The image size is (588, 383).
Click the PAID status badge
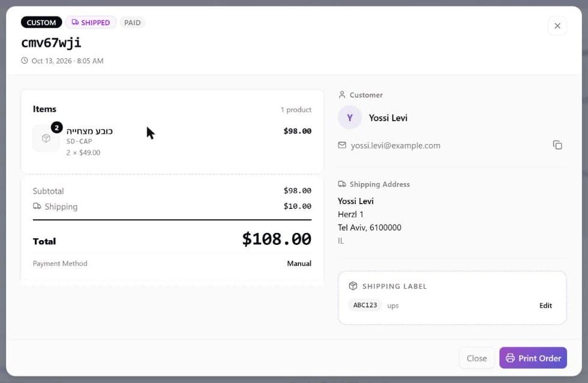133,22
